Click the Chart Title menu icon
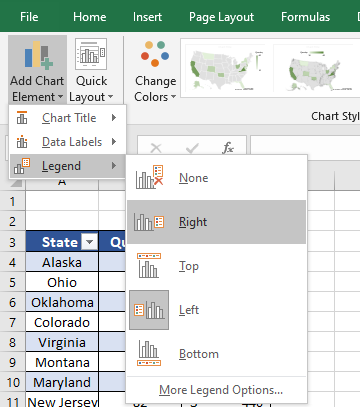 pos(22,118)
